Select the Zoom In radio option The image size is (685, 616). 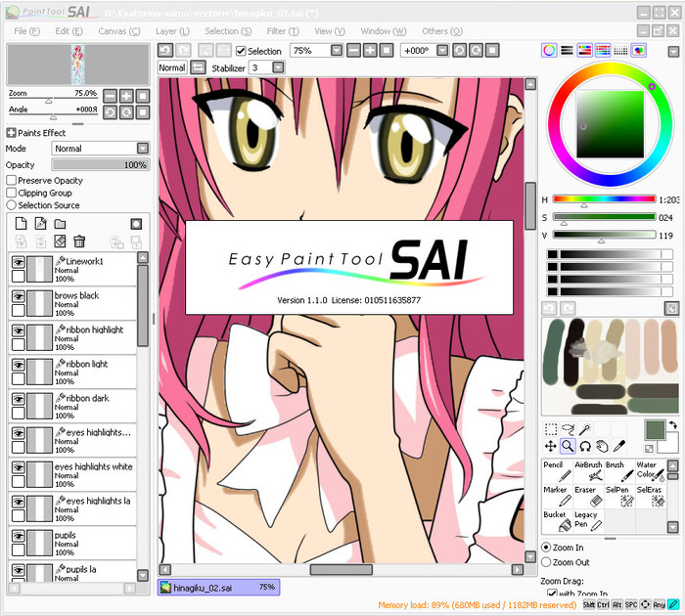pos(546,547)
